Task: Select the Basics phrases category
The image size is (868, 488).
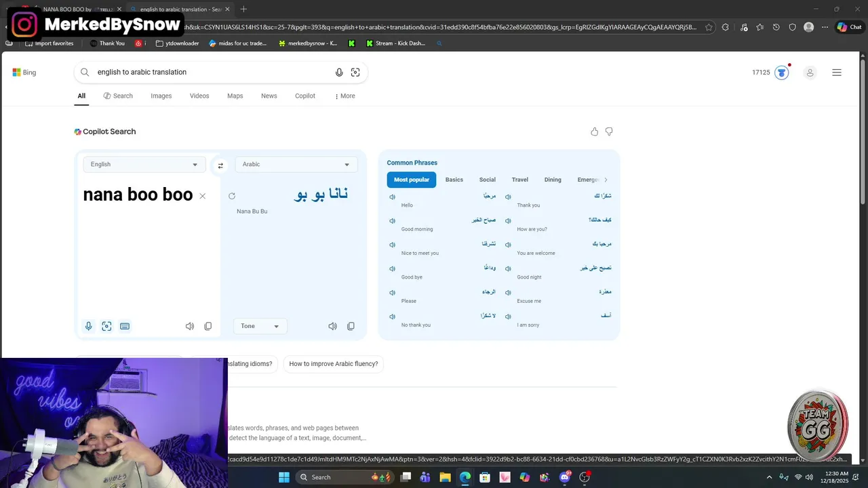Action: (x=454, y=180)
